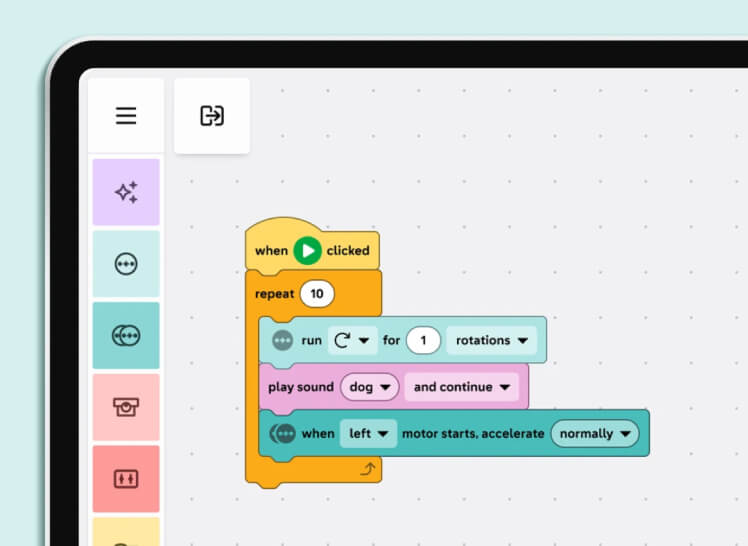Click the loop arrow on repeat block

point(366,469)
